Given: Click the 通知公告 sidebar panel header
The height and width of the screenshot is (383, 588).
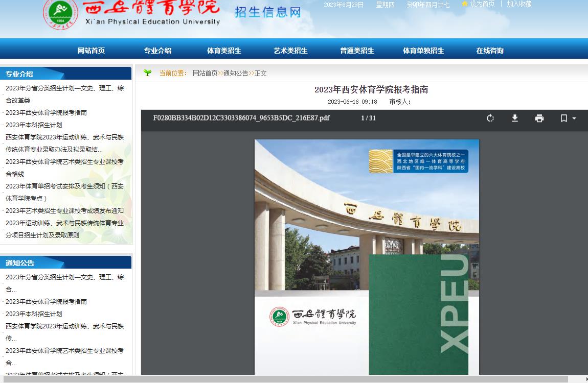Looking at the screenshot, I should (x=65, y=262).
